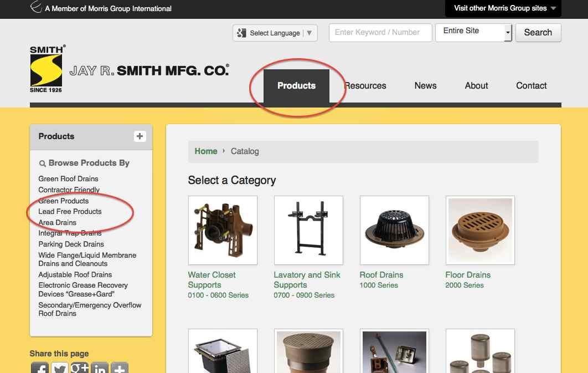588x373 pixels.
Task: Focus the Enter Keyword / Number field
Action: click(380, 33)
